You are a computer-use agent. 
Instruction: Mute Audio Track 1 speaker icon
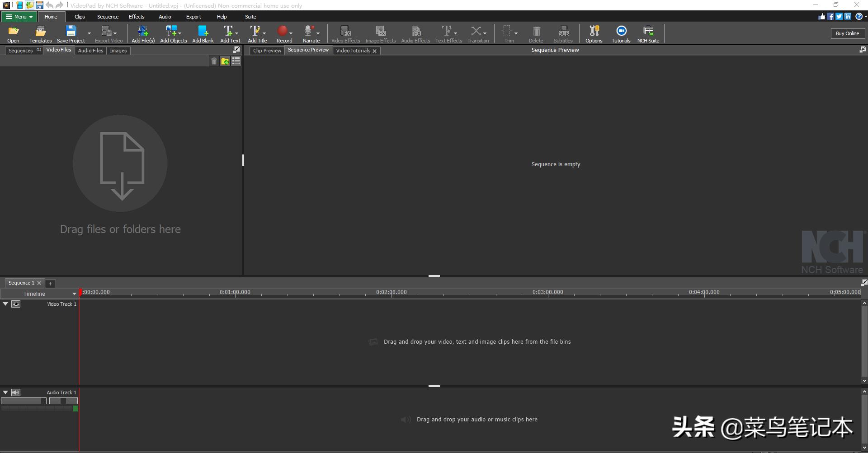(16, 392)
